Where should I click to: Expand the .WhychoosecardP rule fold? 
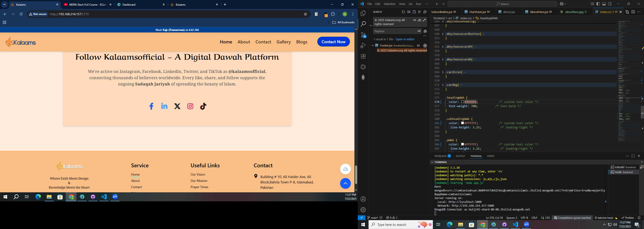tap(443, 47)
